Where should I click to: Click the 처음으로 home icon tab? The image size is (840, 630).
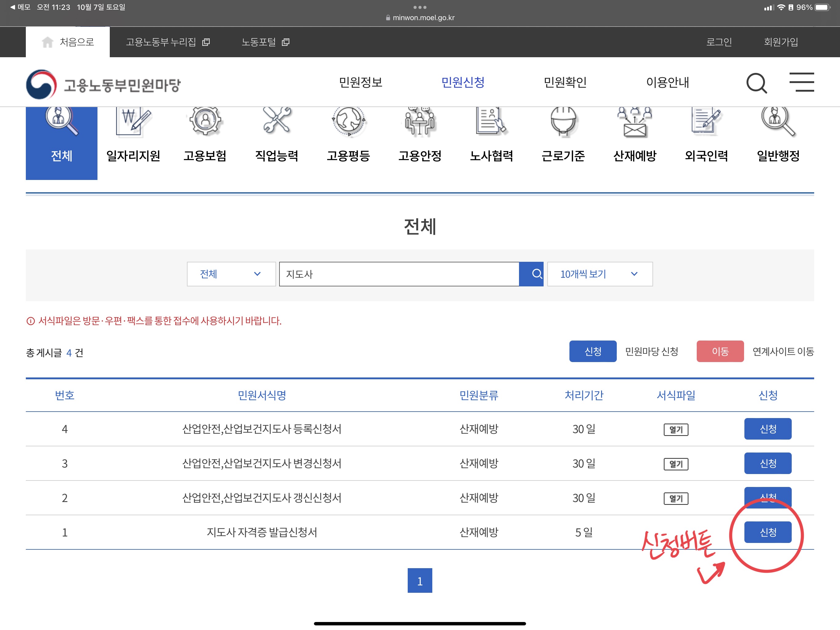[68, 42]
